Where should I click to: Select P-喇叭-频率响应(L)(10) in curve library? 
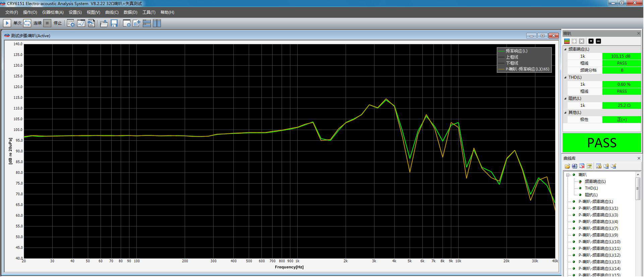599,242
